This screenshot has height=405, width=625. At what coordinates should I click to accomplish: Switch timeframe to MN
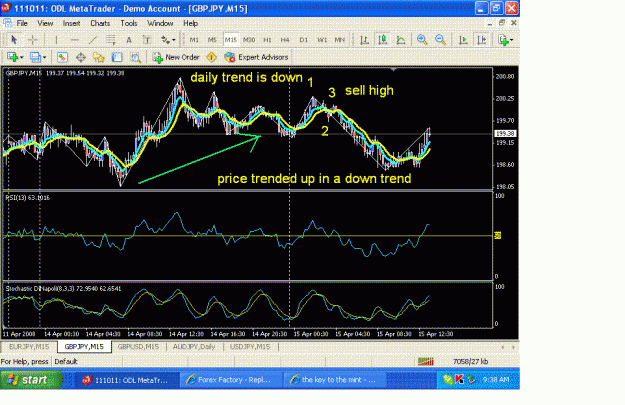(340, 40)
